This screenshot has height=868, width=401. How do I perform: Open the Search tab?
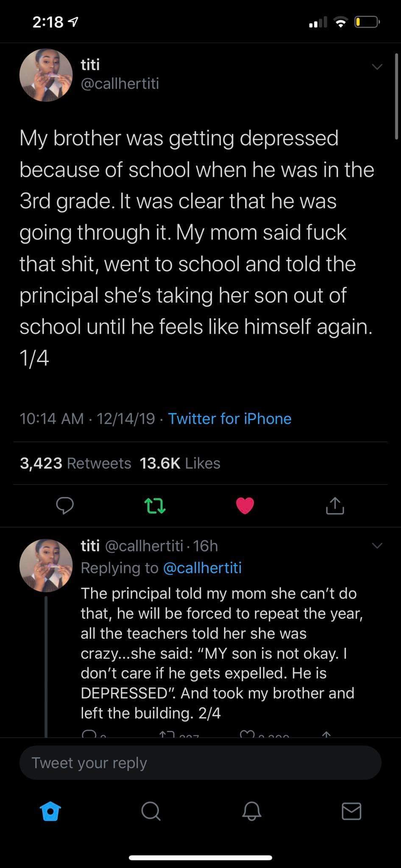(150, 811)
